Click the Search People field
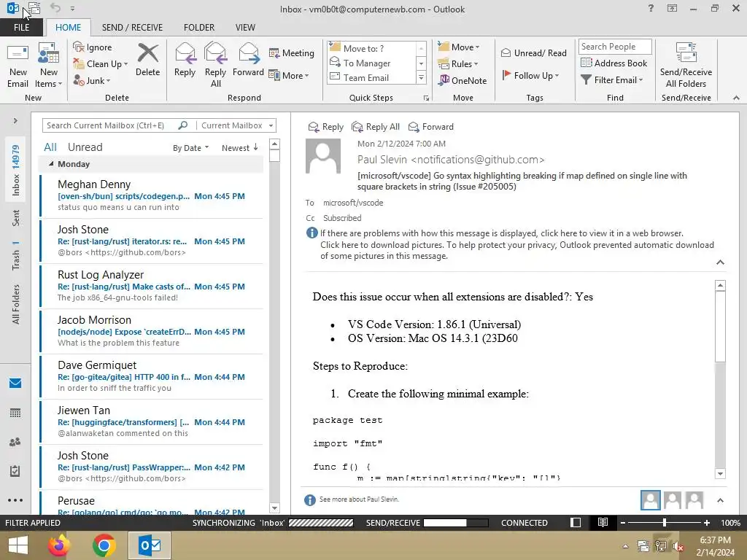The image size is (747, 560). (x=614, y=47)
